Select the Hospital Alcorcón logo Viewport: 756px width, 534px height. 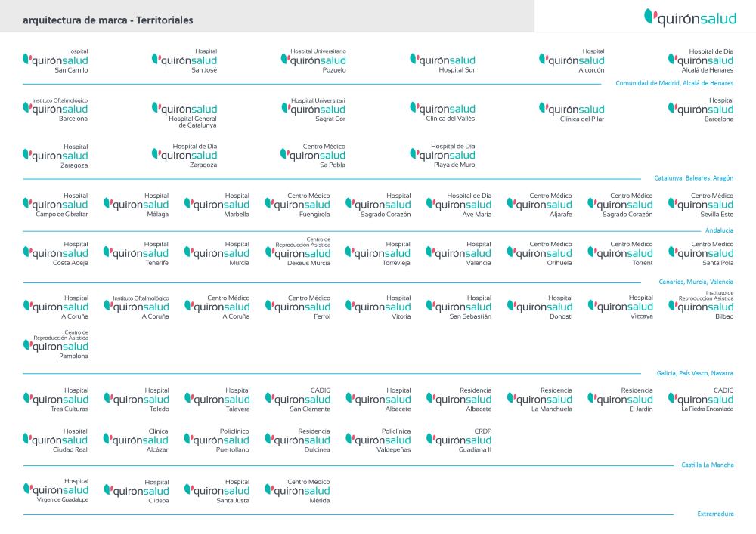point(572,60)
